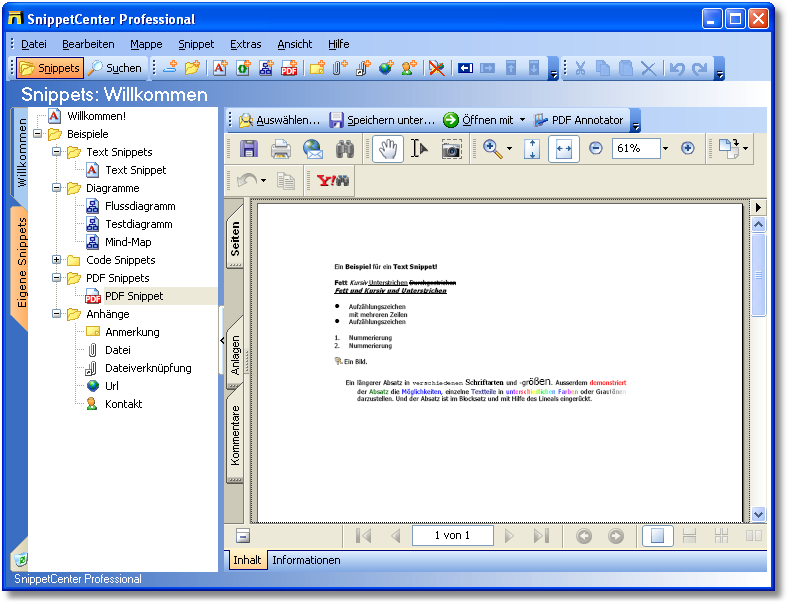789x605 pixels.
Task: Click the zoom percentage field 61%
Action: coord(636,148)
